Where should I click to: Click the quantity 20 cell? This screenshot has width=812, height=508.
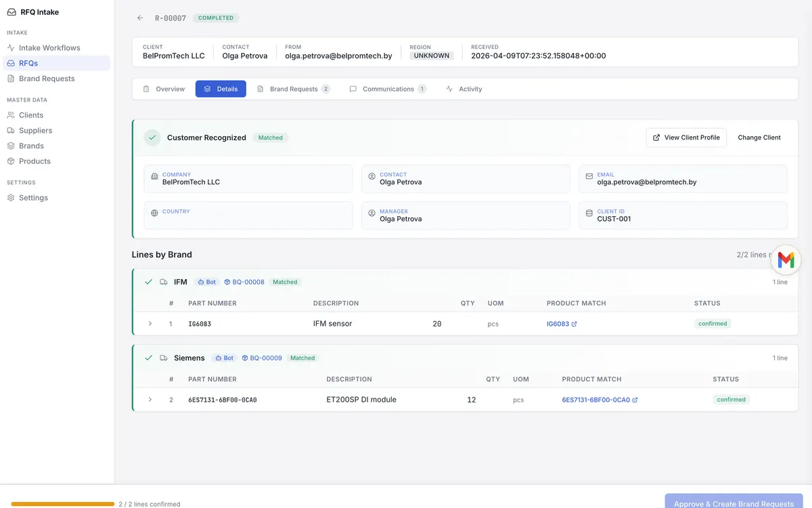pyautogui.click(x=437, y=324)
